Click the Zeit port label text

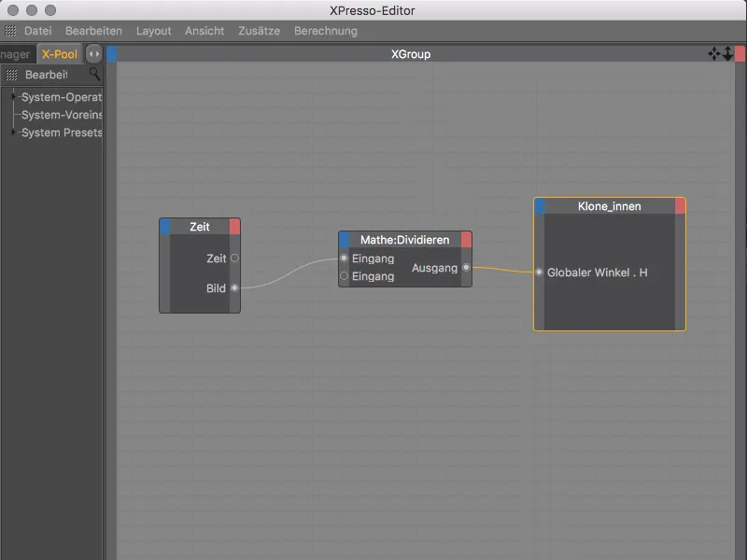(217, 259)
